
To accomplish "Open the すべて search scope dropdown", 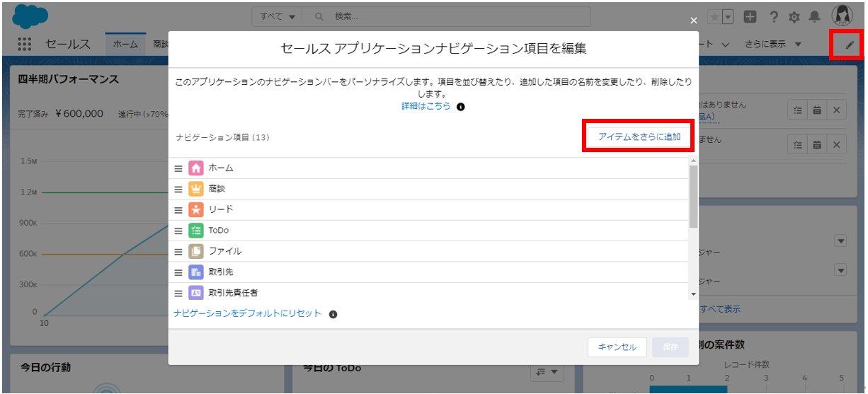I will point(278,16).
